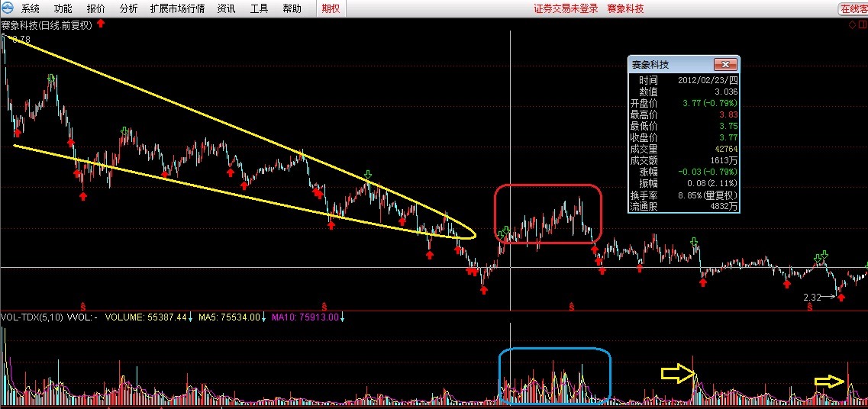Viewport: 868px width, 409px height.
Task: Click cyan arrow after VOLUME value
Action: click(x=190, y=317)
